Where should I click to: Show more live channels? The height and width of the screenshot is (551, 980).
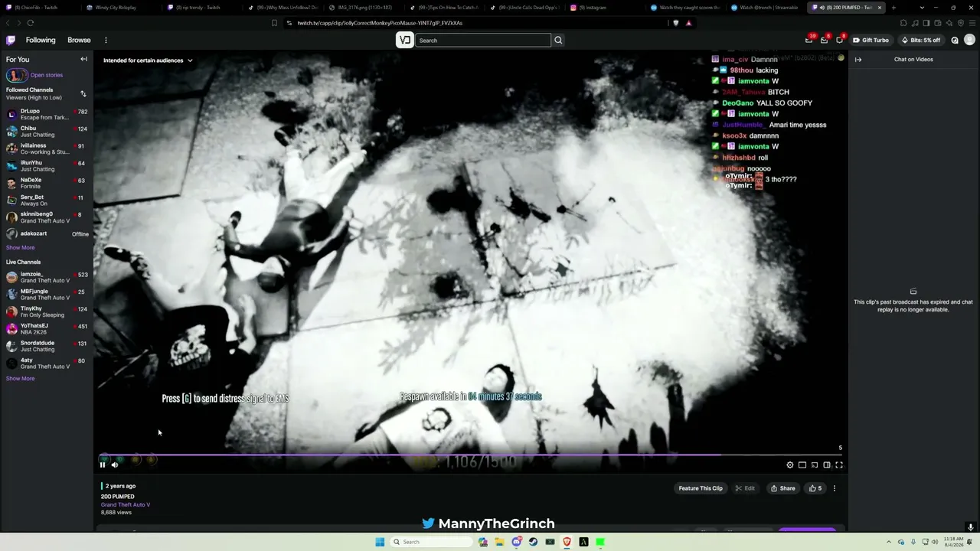tap(21, 379)
